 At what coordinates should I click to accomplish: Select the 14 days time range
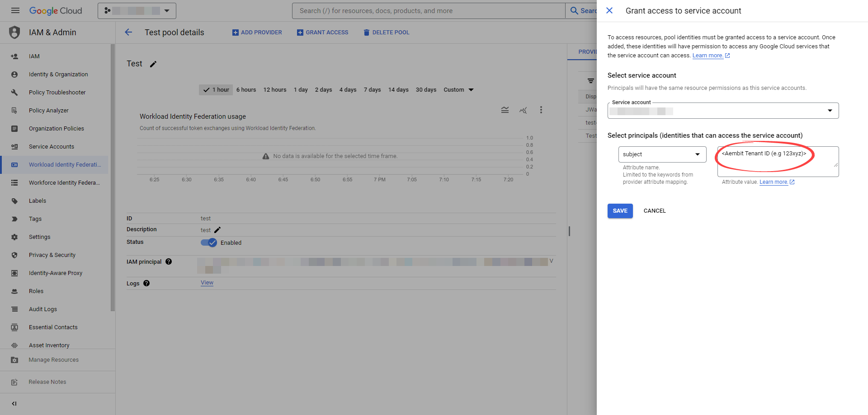398,90
